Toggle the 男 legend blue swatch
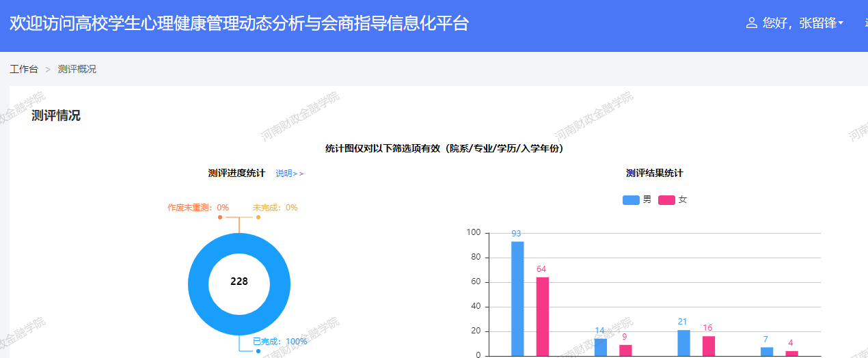 (631, 200)
